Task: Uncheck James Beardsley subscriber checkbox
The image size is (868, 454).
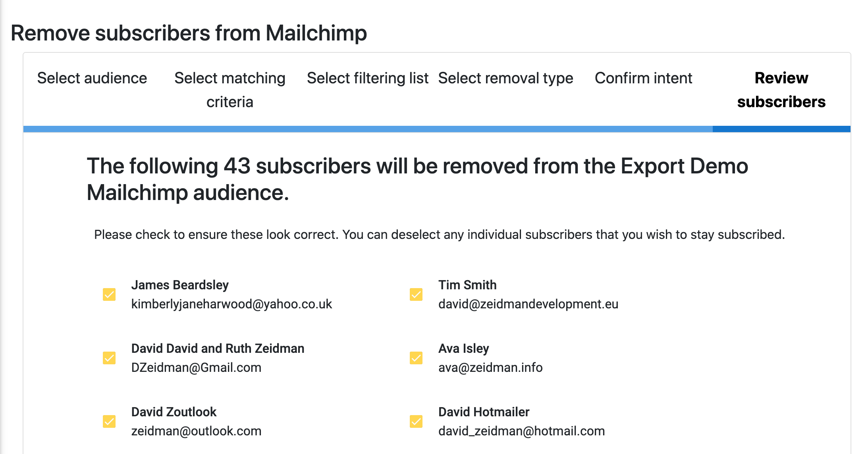Action: (109, 294)
